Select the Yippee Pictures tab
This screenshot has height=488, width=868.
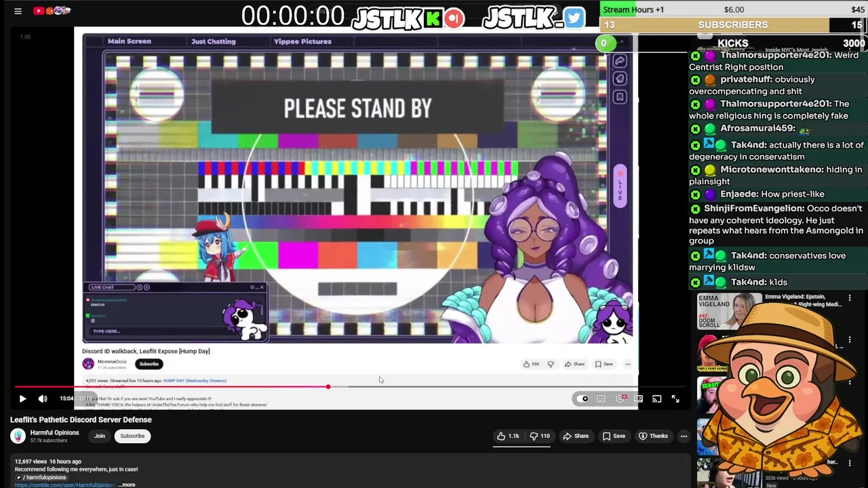[302, 41]
